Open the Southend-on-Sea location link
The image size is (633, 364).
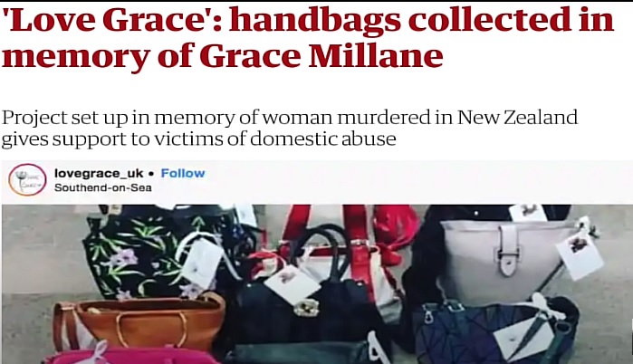(103, 187)
